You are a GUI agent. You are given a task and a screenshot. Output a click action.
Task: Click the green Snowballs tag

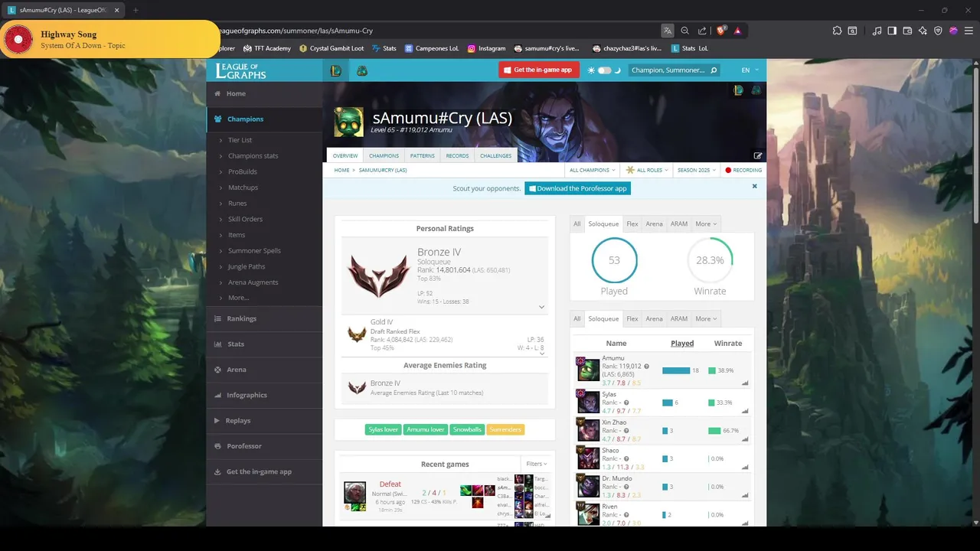tap(467, 429)
